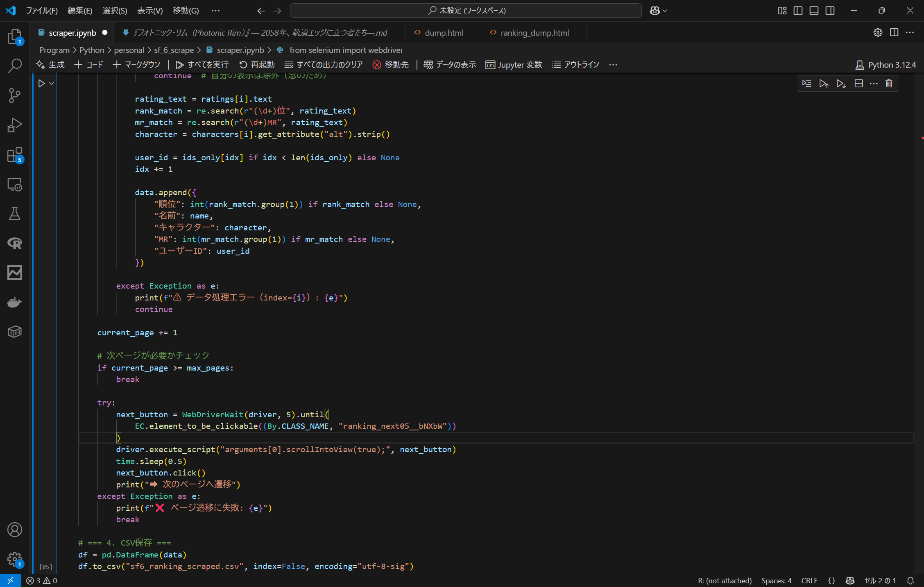
Task: Change indentation via Spaces: 4
Action: click(x=777, y=580)
